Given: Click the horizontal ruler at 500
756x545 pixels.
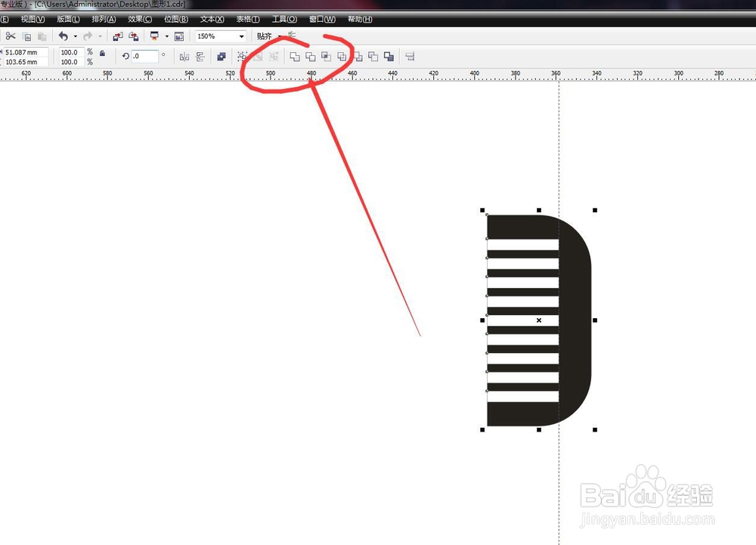Looking at the screenshot, I should [x=271, y=74].
